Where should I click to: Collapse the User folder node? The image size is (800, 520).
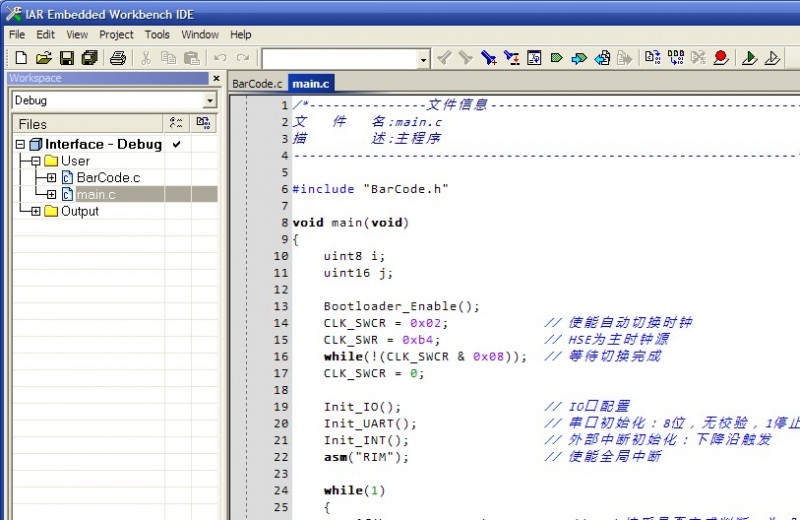click(35, 161)
